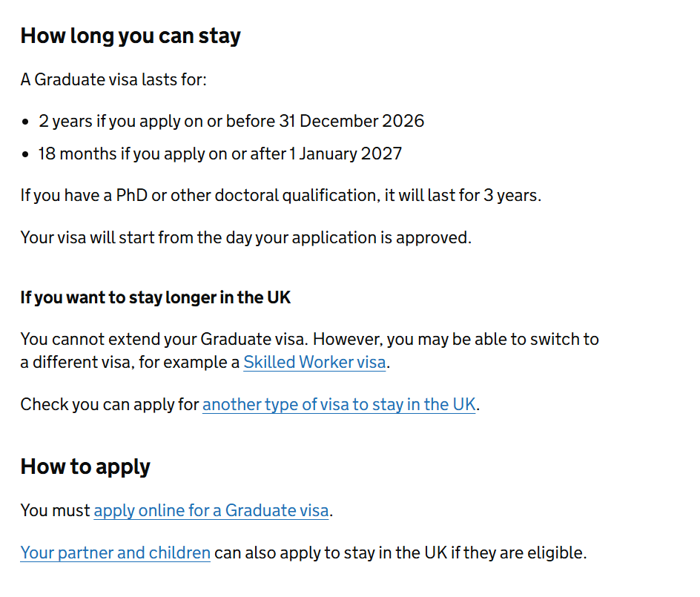700x597 pixels.
Task: Click the 'Check you can apply for' text
Action: [x=110, y=404]
